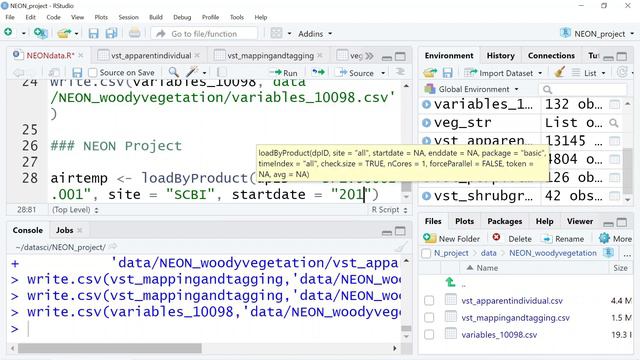Open the New File dropdown arrow
This screenshot has width=640, height=360.
pos(23,33)
